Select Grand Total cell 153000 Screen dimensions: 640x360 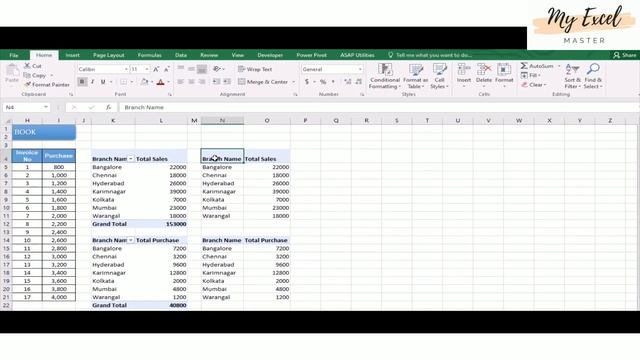[161, 224]
